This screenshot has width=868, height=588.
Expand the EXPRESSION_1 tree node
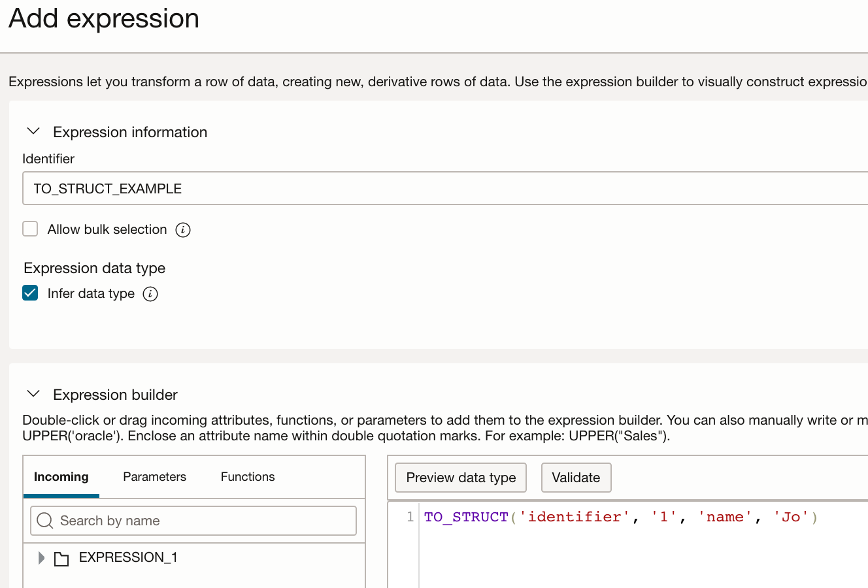pos(41,558)
